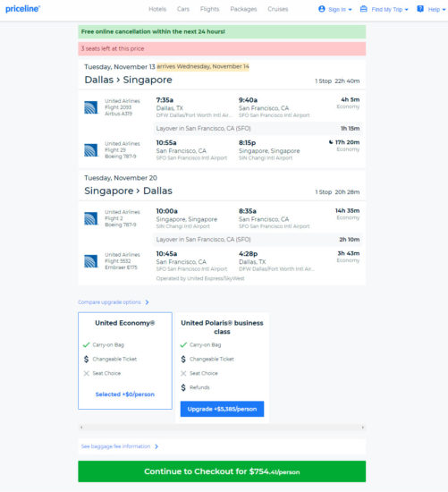Continue to Checkout for $754.41/person

(x=222, y=471)
